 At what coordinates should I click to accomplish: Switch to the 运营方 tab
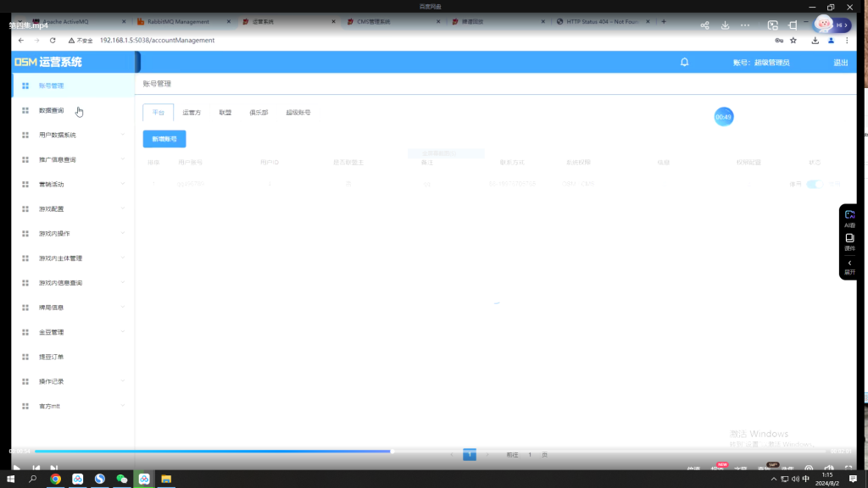[x=192, y=112]
